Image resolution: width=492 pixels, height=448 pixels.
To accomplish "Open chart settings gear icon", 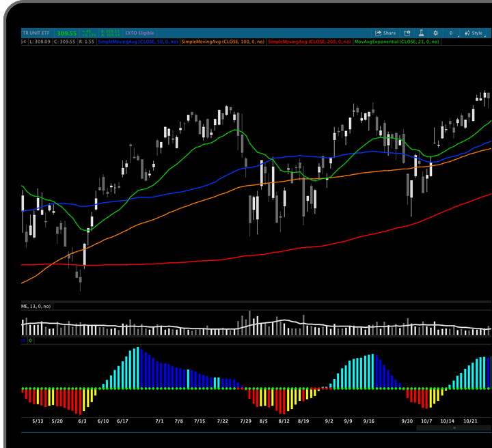I will point(435,33).
